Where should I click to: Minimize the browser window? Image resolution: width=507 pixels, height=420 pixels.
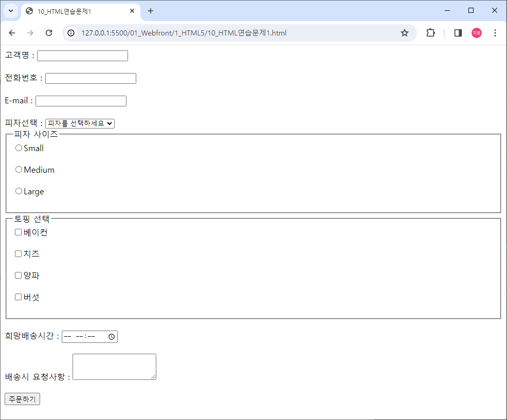pyautogui.click(x=447, y=11)
